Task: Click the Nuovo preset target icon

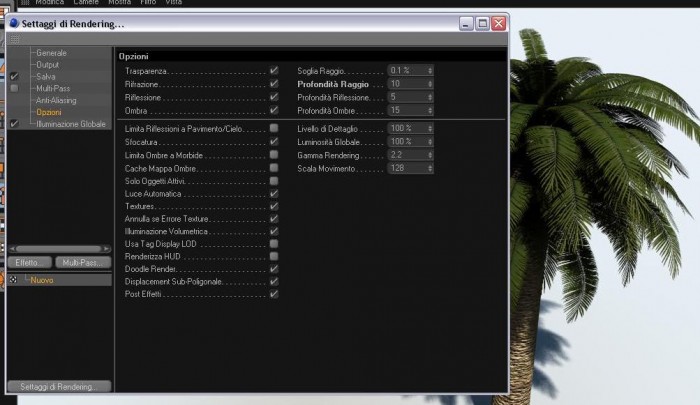Action: click(x=13, y=280)
